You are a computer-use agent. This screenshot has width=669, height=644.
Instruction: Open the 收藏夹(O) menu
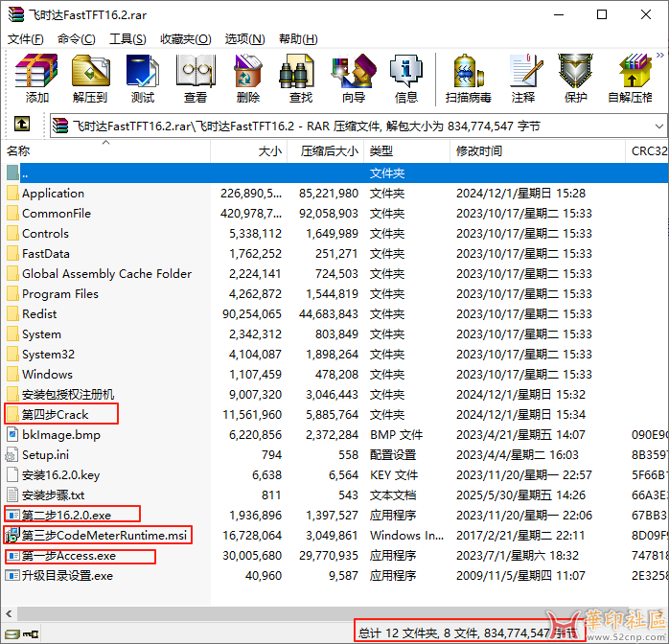tap(186, 39)
